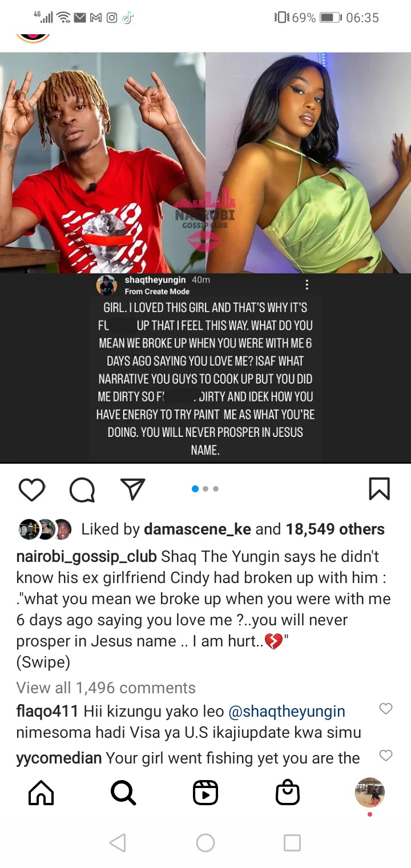
Task: Tap the Android back navigation button
Action: coord(118,843)
